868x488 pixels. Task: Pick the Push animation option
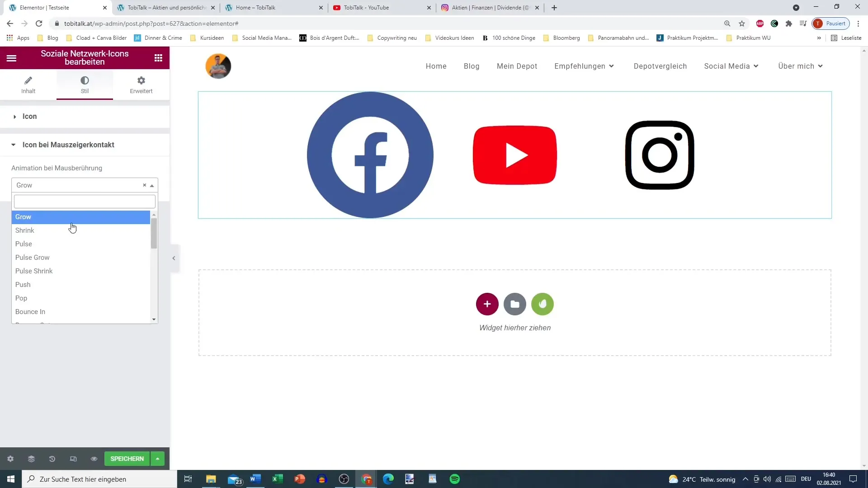[81, 285]
